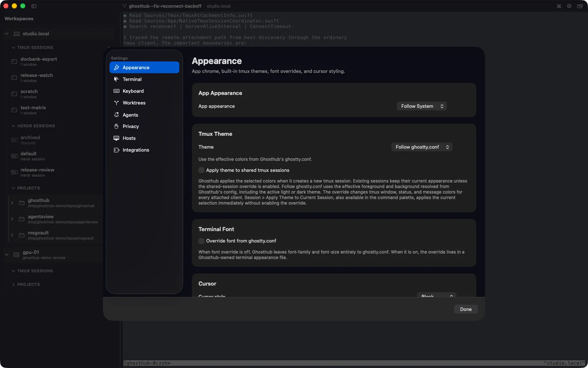This screenshot has width=588, height=368.
Task: Click the add folder icon in title bar
Action: [580, 6]
